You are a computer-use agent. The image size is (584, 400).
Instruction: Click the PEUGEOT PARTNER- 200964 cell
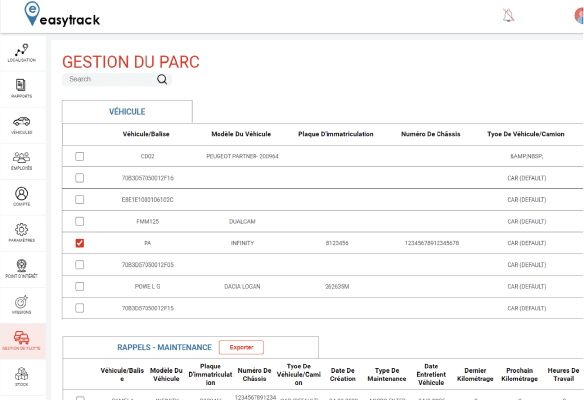coord(242,156)
